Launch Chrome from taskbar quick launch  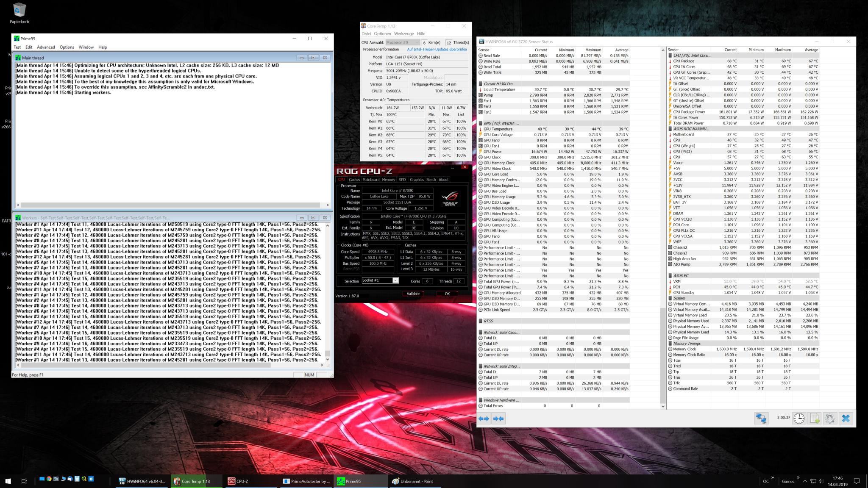(x=49, y=479)
